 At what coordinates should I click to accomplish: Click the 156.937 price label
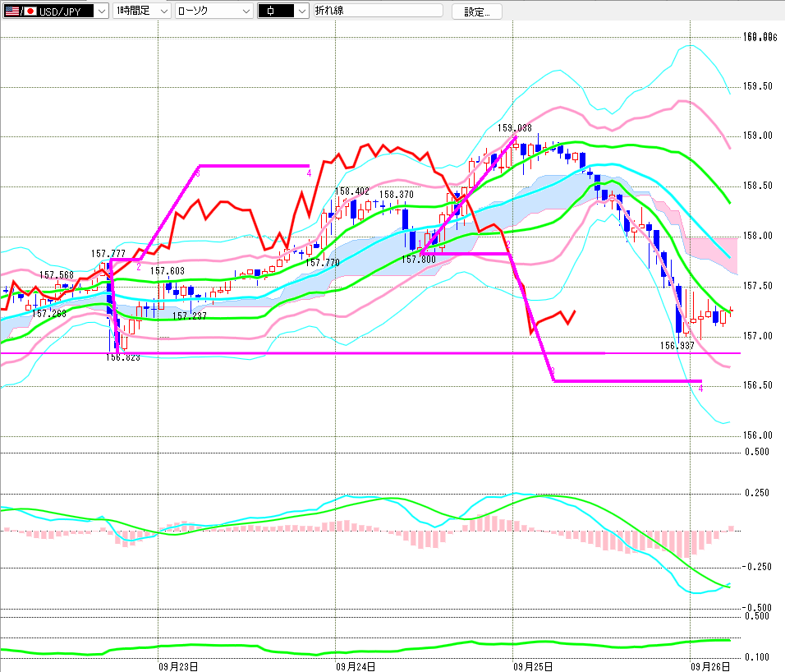click(x=677, y=346)
